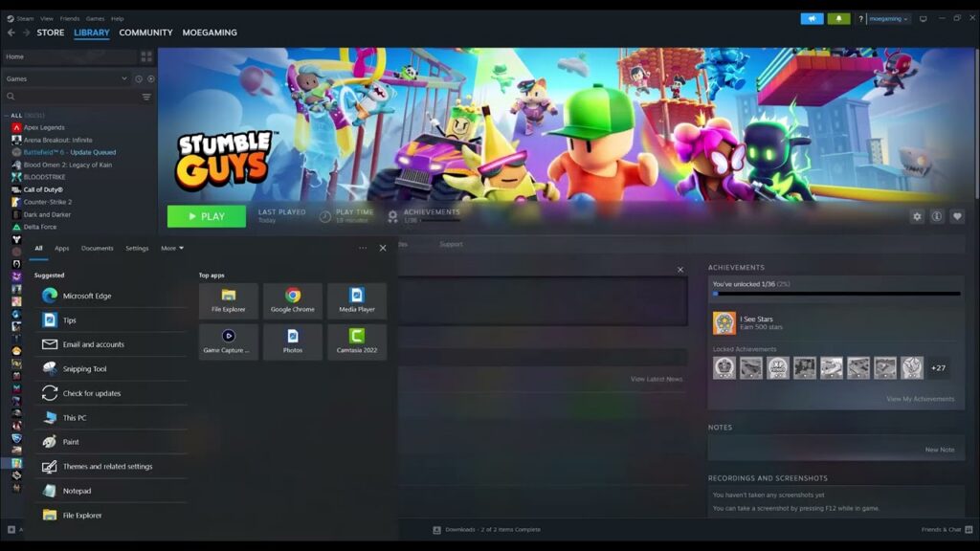
Task: Close the Windows search panel
Action: pyautogui.click(x=383, y=248)
